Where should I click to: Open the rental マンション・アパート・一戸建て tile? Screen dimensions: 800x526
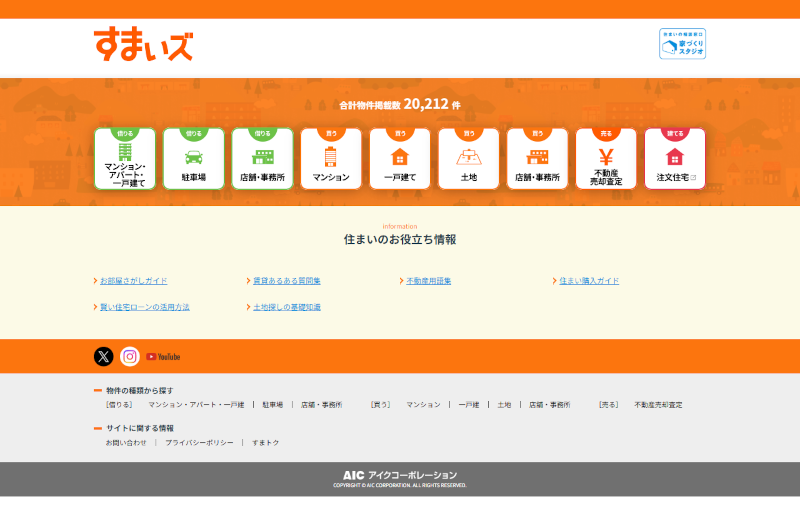125,159
